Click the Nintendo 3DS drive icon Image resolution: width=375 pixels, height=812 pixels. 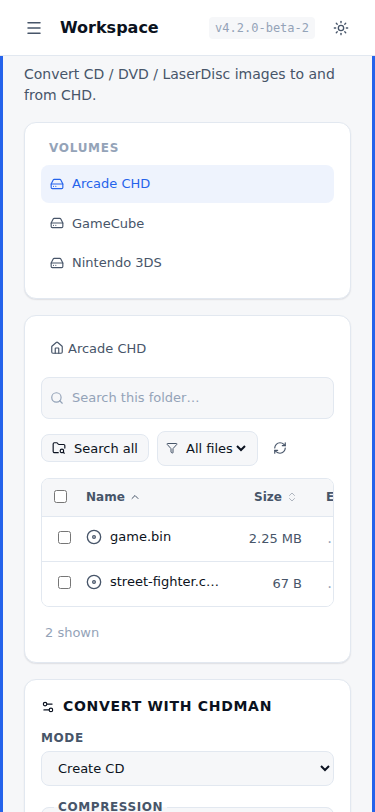pos(56,263)
